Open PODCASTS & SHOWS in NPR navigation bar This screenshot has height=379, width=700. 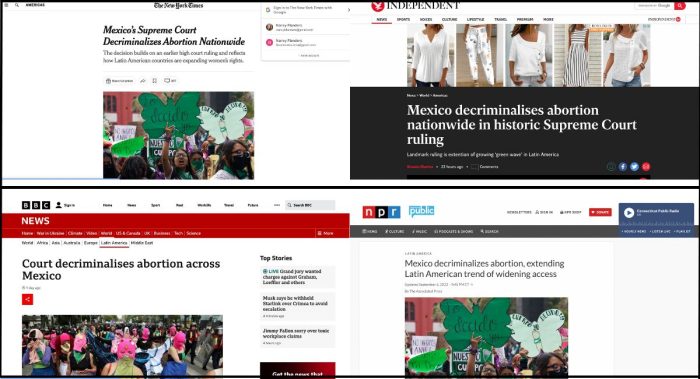(x=454, y=232)
